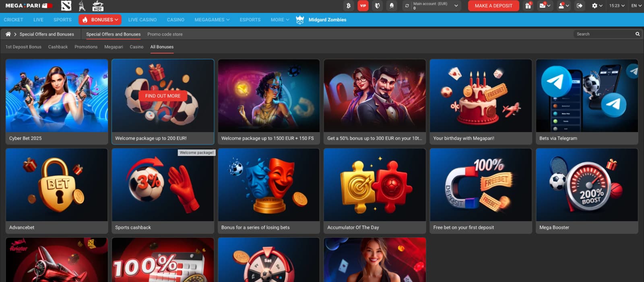
Task: Open the HOT games icon
Action: coord(98,6)
